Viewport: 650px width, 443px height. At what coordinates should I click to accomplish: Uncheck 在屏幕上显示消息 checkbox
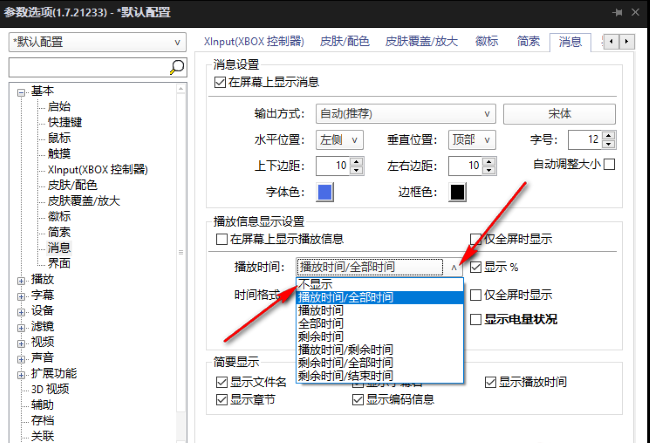(221, 82)
